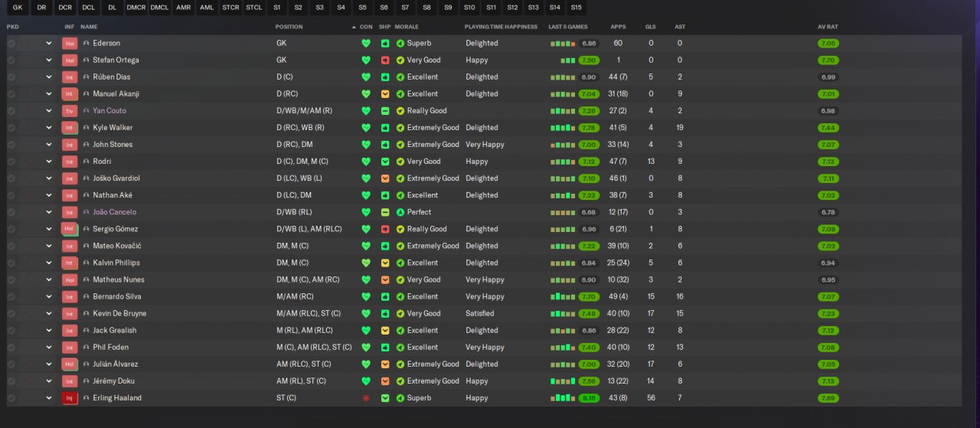
Task: Select the DCR position slot tab
Action: [65, 8]
